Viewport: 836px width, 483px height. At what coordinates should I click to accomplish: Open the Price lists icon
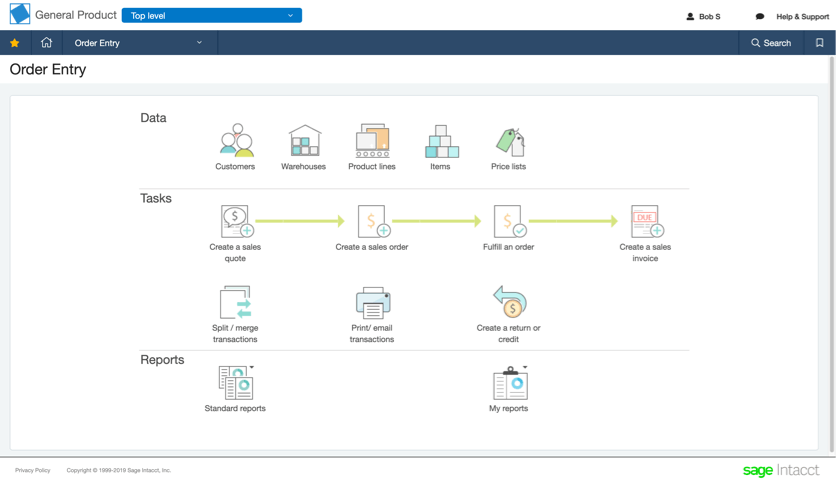[x=510, y=142]
